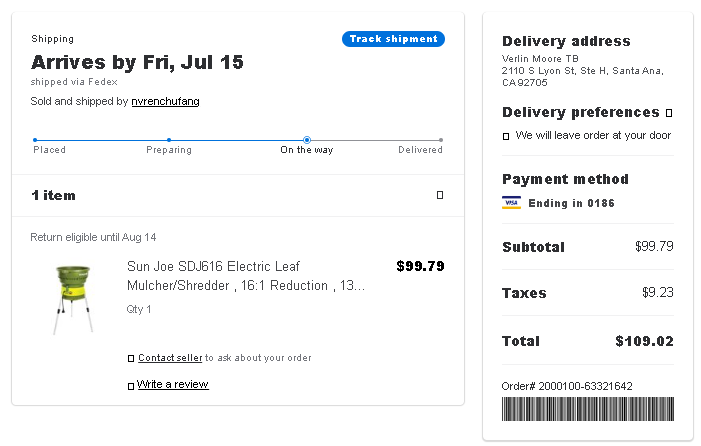Click the Delivery preferences info icon

coord(669,113)
